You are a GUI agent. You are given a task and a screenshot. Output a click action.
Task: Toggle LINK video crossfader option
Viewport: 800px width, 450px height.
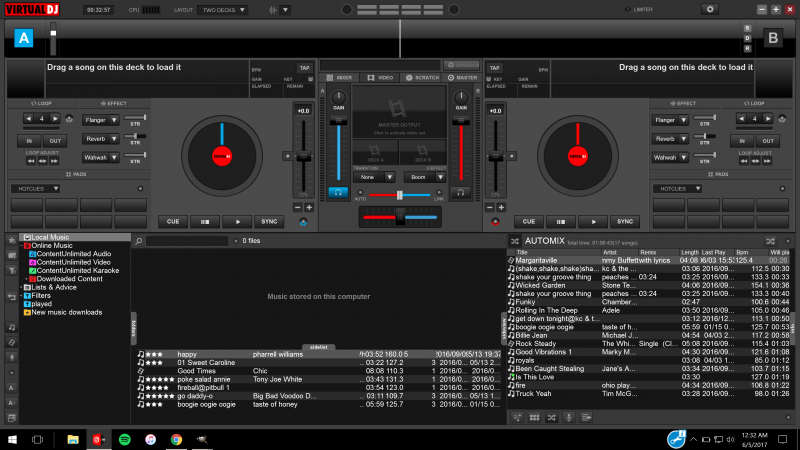[439, 193]
